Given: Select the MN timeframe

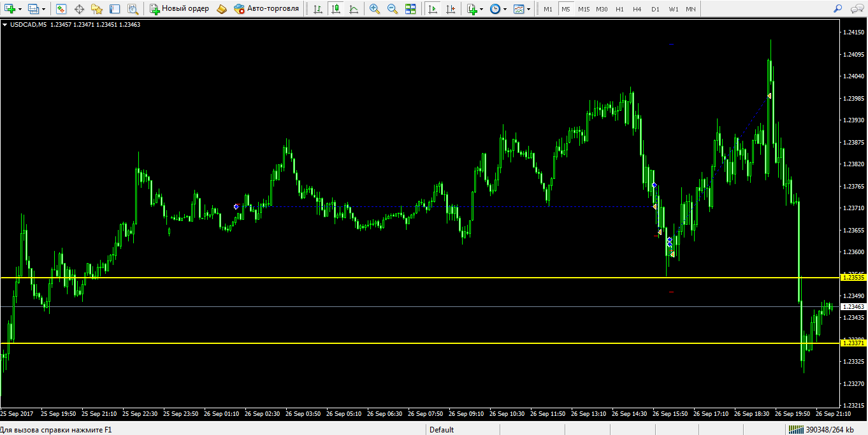Looking at the screenshot, I should click(691, 9).
